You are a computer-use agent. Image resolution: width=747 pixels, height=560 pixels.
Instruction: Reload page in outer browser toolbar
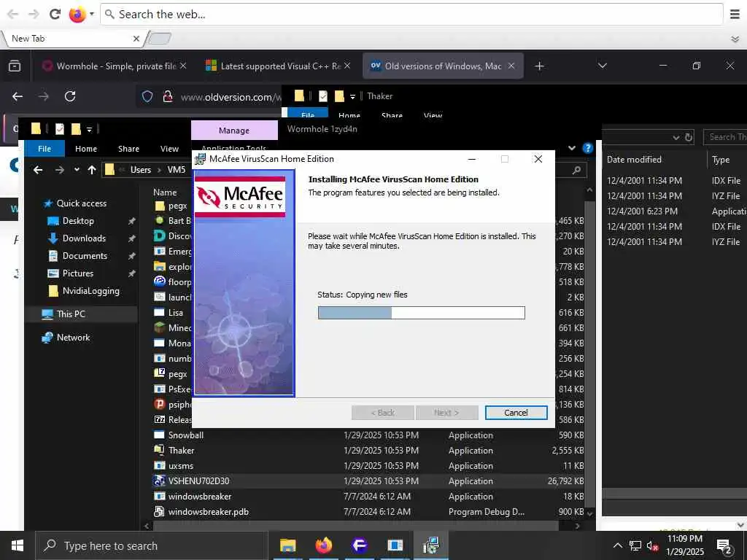point(55,15)
